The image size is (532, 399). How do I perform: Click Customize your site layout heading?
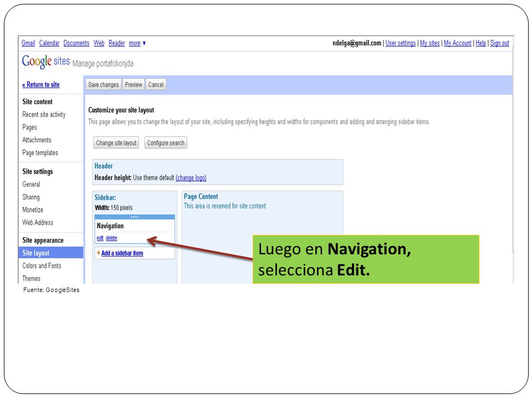[121, 110]
